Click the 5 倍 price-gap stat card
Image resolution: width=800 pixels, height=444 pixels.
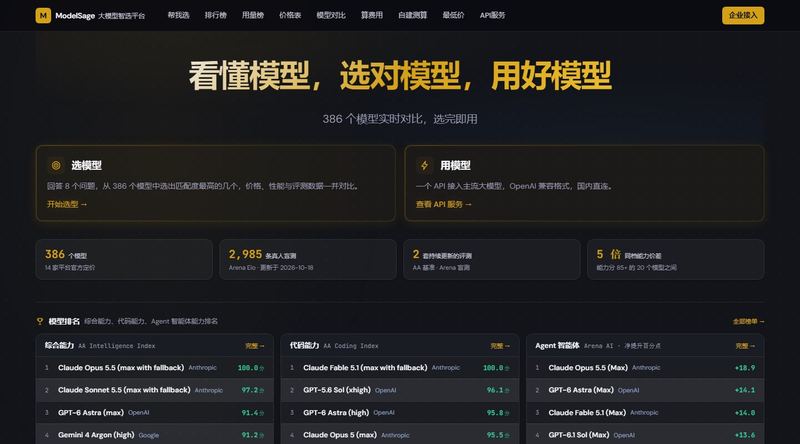point(676,259)
